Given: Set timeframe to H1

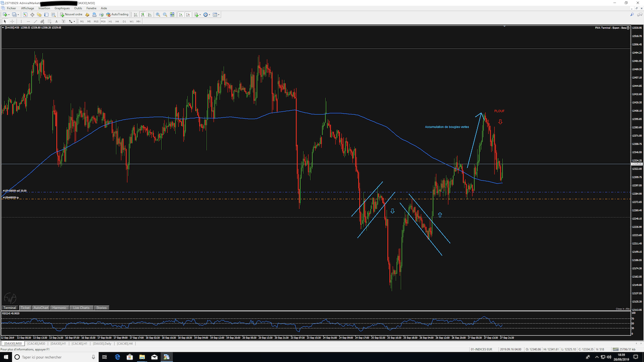Looking at the screenshot, I should (110, 22).
